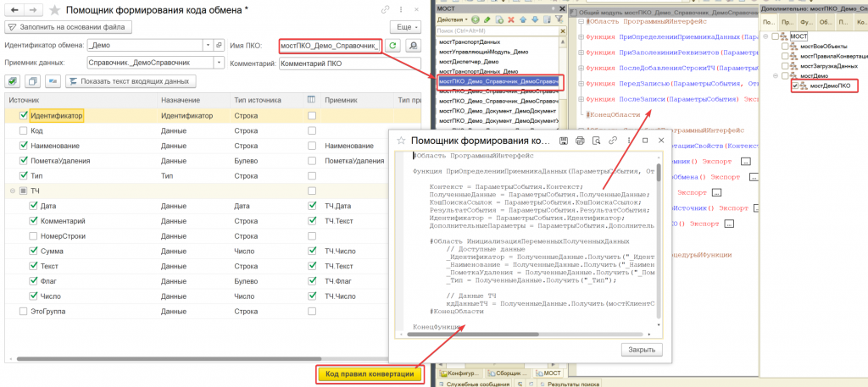Collapse the мостДемо tree node
Screen dimensions: 868x387
[x=776, y=75]
